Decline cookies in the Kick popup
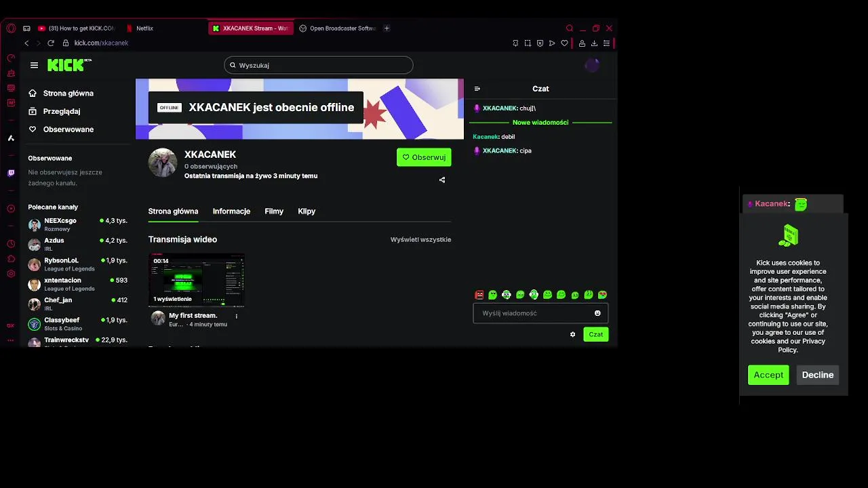This screenshot has width=868, height=488. point(818,375)
